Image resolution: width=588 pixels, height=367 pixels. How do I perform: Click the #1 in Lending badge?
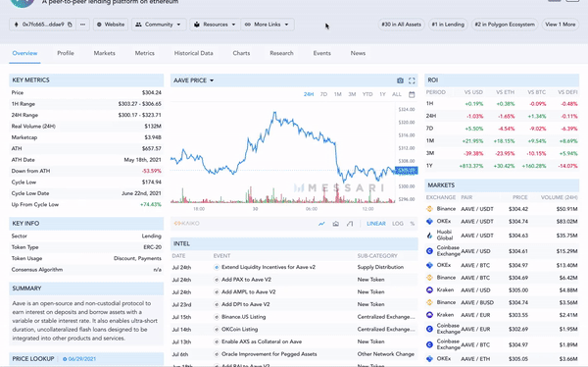coord(448,25)
